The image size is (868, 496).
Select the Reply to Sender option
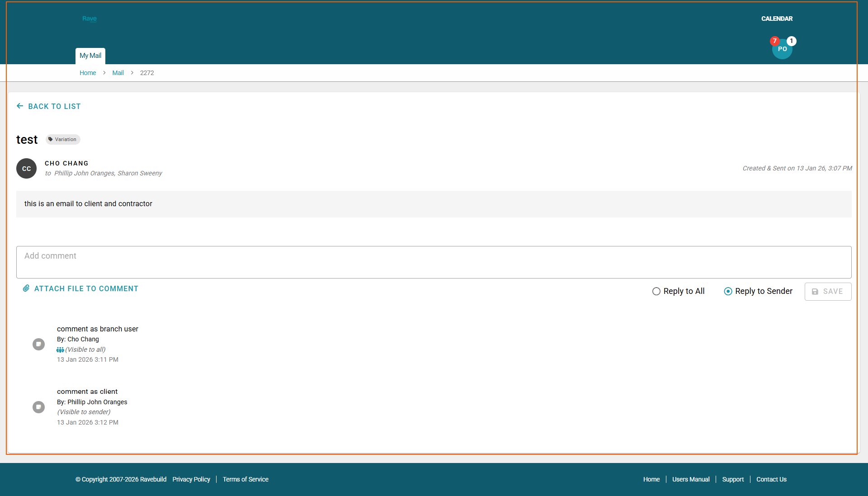coord(728,292)
